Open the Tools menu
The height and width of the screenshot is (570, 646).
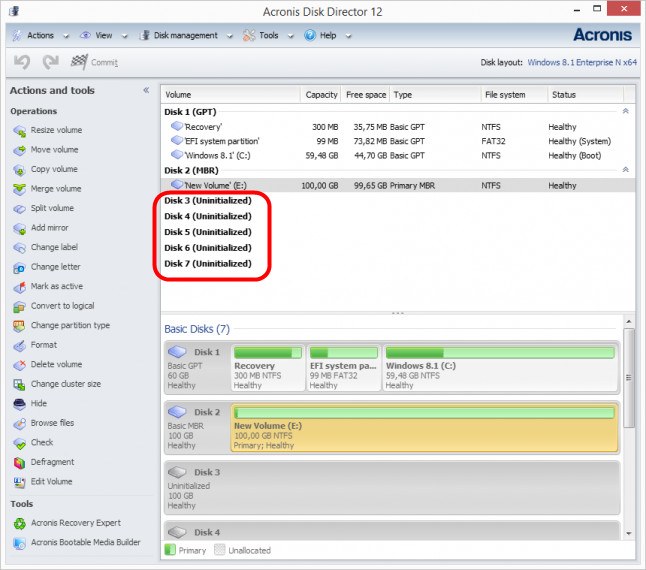268,35
